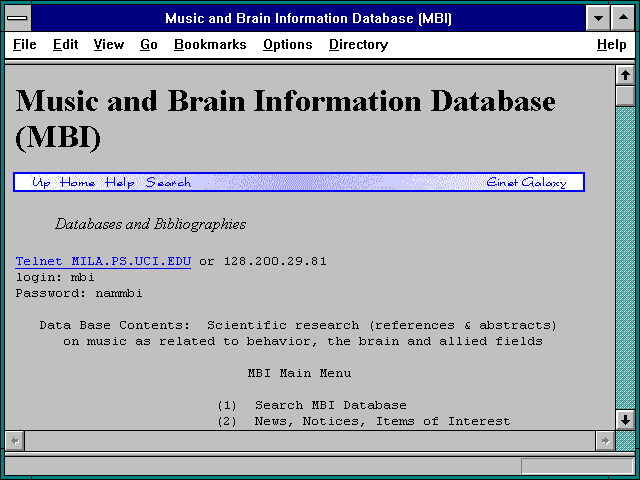640x480 pixels.
Task: Open the Help menu in menu bar
Action: point(611,44)
